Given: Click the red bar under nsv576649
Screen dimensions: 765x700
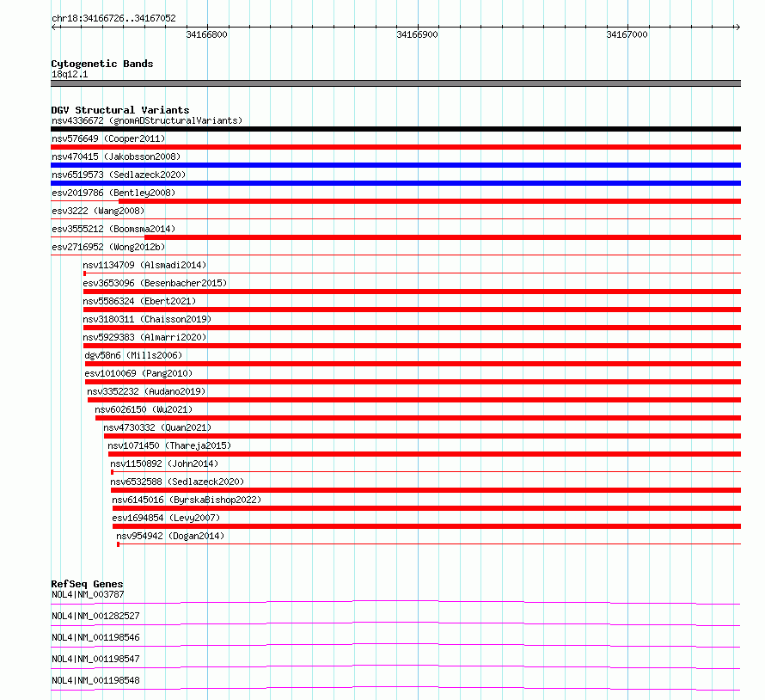Looking at the screenshot, I should tap(395, 147).
